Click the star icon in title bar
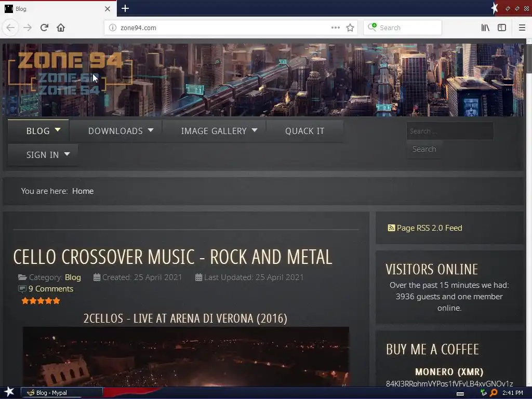This screenshot has width=532, height=399. 495,8
